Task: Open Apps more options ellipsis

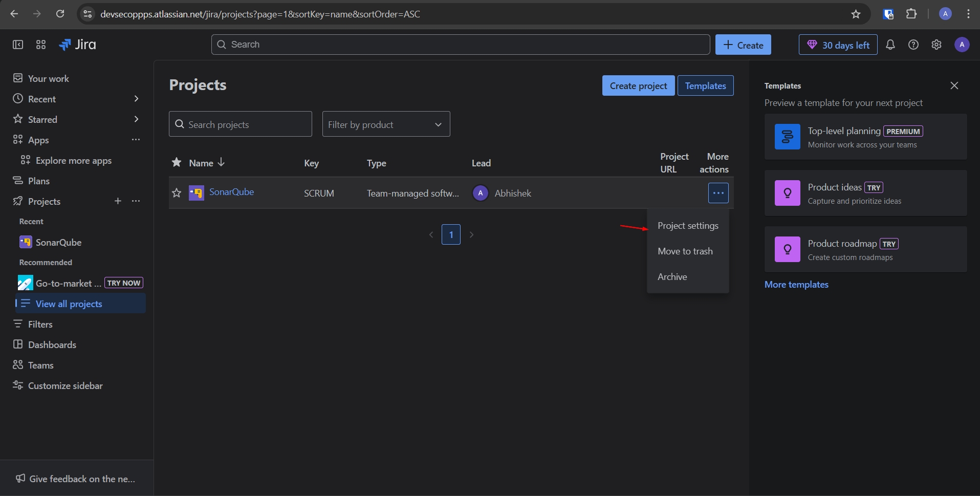Action: 136,140
